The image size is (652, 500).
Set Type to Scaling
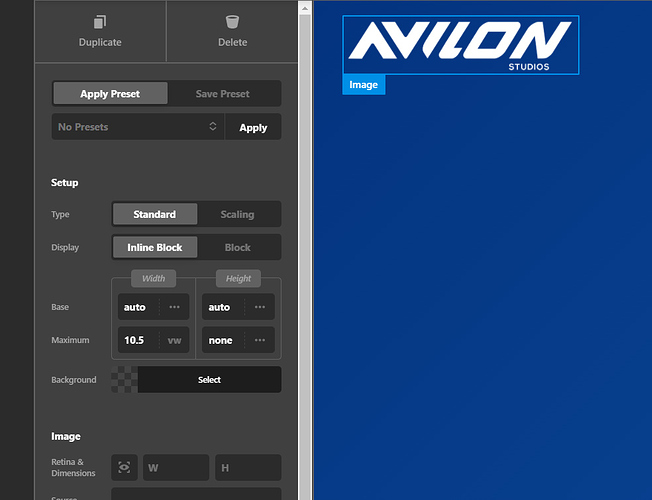click(237, 214)
